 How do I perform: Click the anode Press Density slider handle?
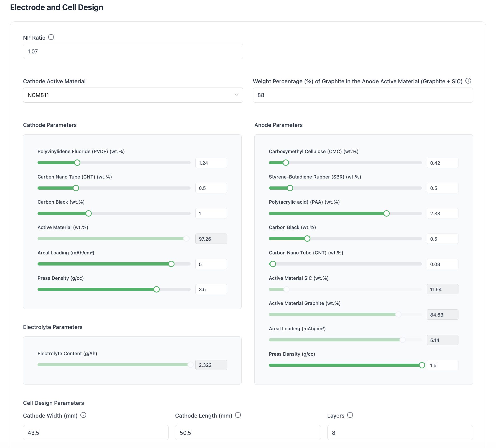coord(422,365)
